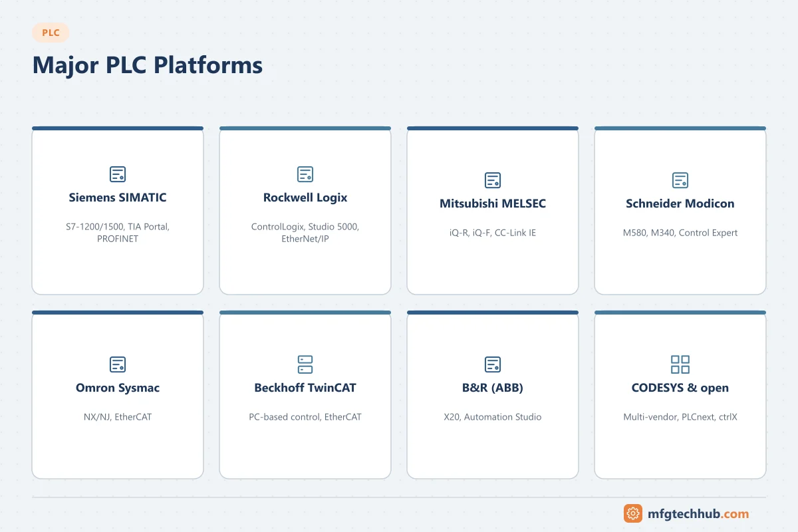
Task: Select the Schneider Modicon title
Action: click(x=680, y=203)
